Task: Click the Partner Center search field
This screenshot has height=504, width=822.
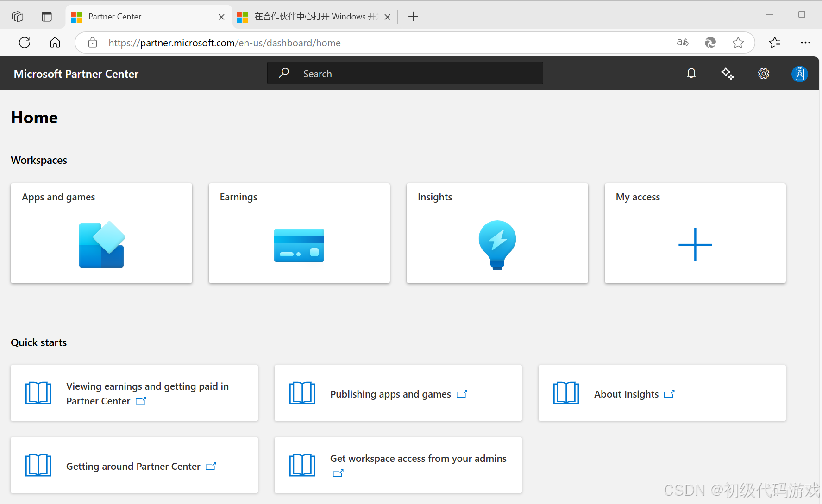Action: click(x=405, y=73)
